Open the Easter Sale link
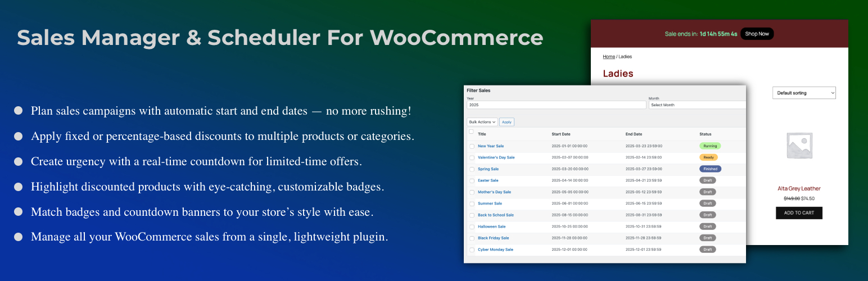The width and height of the screenshot is (868, 281). 488,180
